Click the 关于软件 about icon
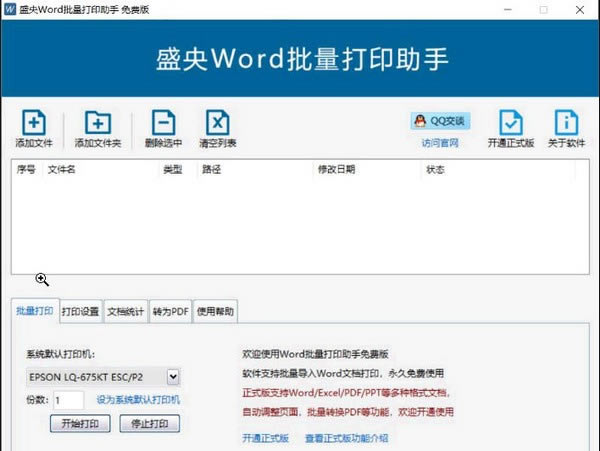 pyautogui.click(x=566, y=122)
